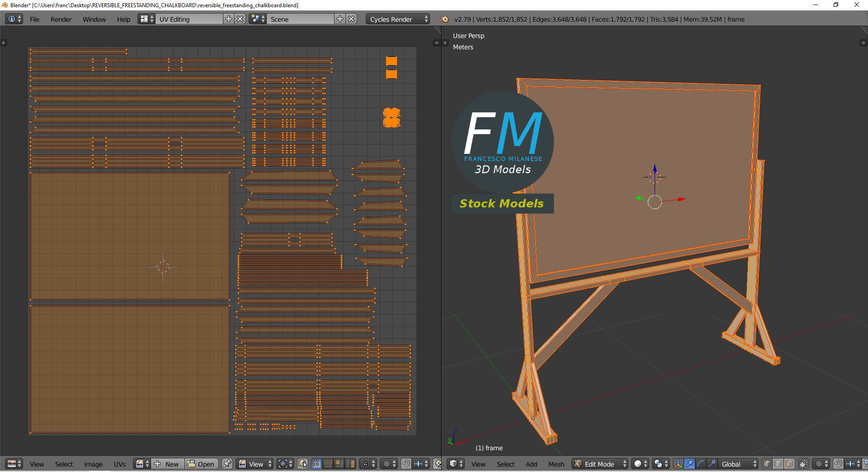868x472 pixels.
Task: Open the Render menu
Action: (x=61, y=19)
